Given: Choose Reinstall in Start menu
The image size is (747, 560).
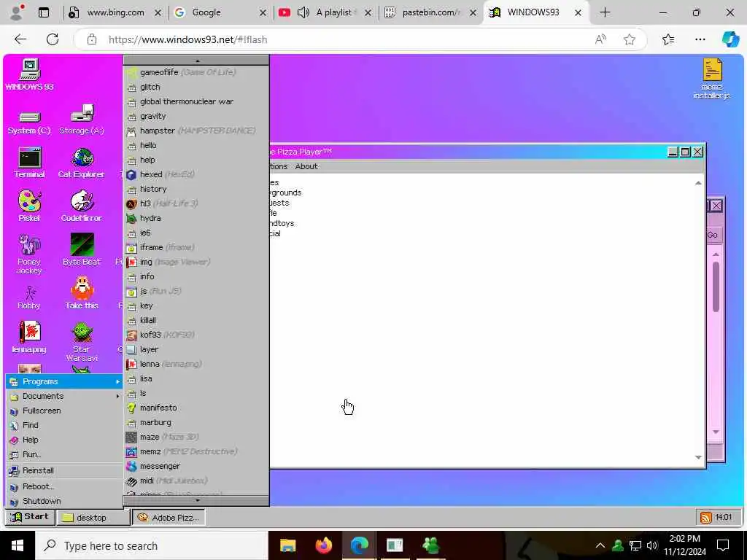Looking at the screenshot, I should pyautogui.click(x=64, y=470).
